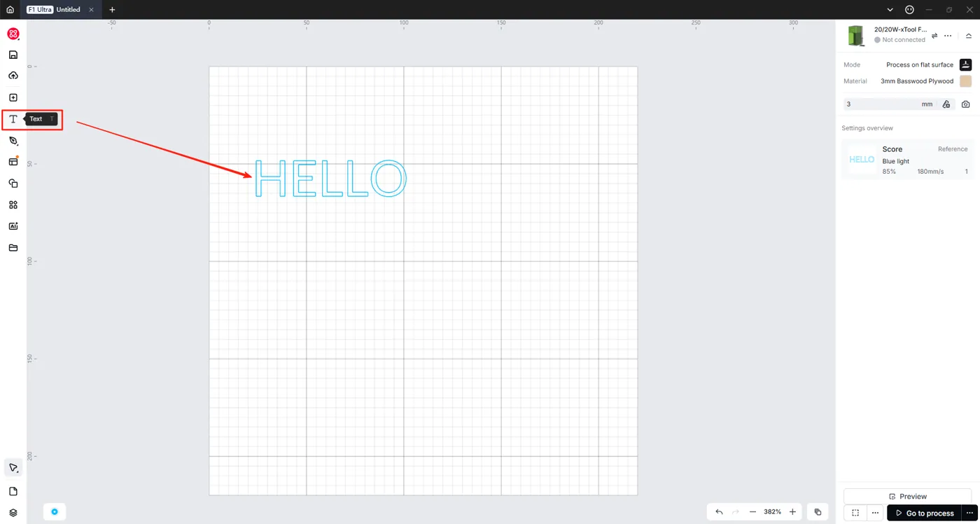Image resolution: width=980 pixels, height=524 pixels.
Task: Click the save file icon
Action: pos(13,55)
